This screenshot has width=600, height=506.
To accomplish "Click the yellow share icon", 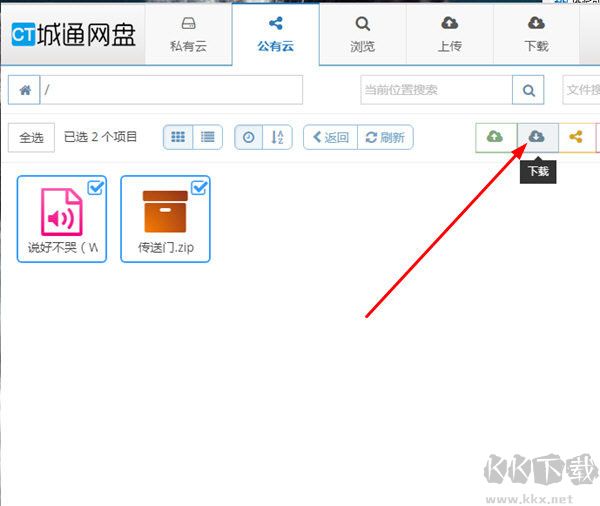I will [575, 137].
